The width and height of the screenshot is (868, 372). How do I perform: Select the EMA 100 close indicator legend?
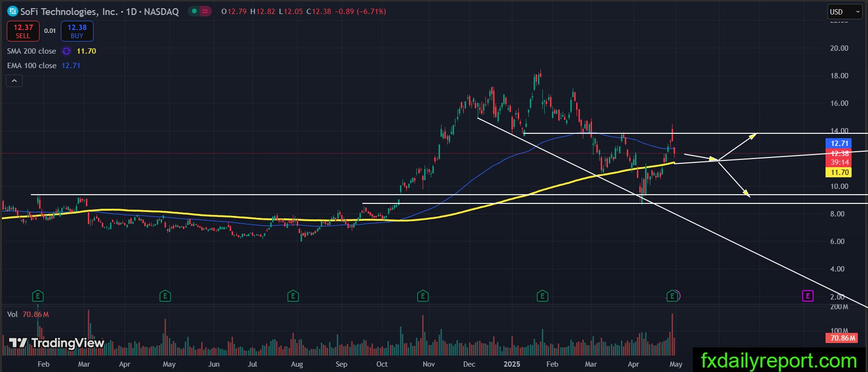pyautogui.click(x=32, y=65)
